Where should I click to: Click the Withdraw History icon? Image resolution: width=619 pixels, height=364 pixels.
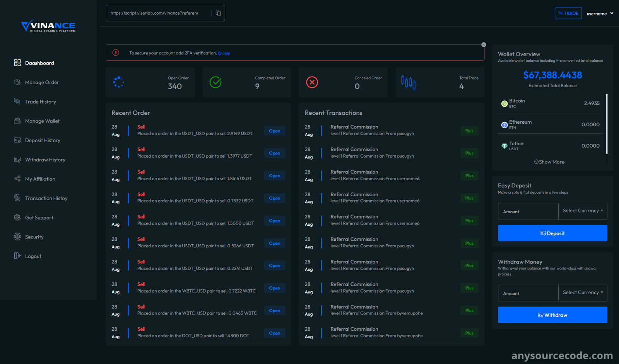point(17,159)
